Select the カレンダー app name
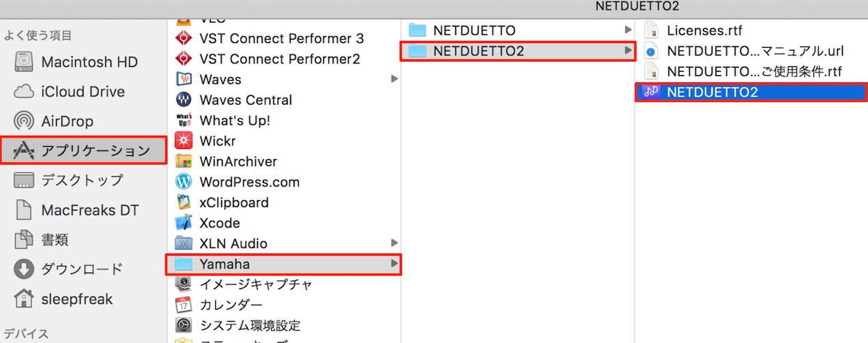This screenshot has height=343, width=868. 231,305
